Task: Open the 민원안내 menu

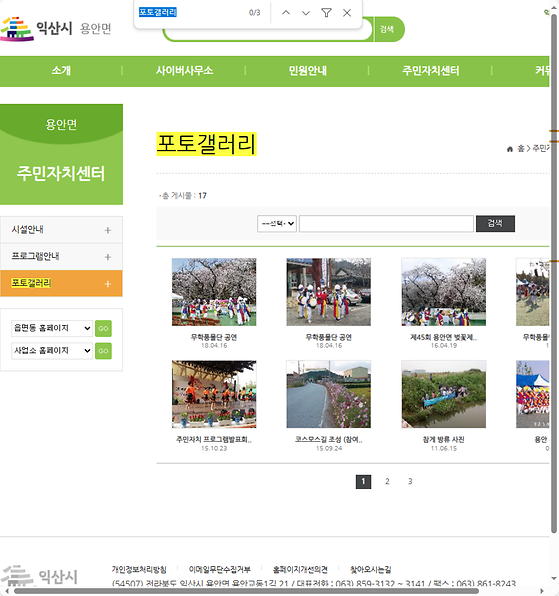Action: pyautogui.click(x=307, y=71)
